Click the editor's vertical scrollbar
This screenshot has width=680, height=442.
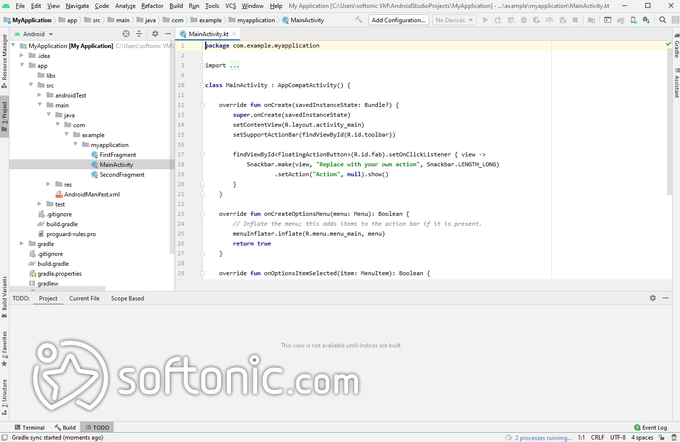[x=669, y=121]
